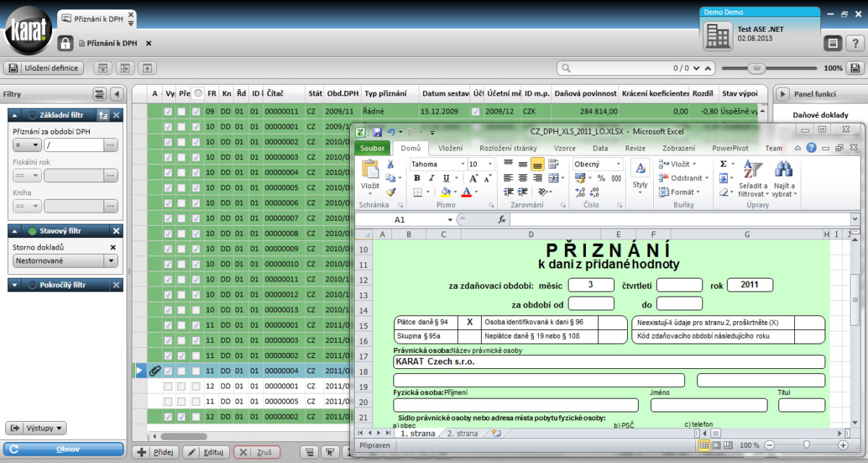Click bottom align icon in Excel
The height and width of the screenshot is (463, 868).
[537, 164]
